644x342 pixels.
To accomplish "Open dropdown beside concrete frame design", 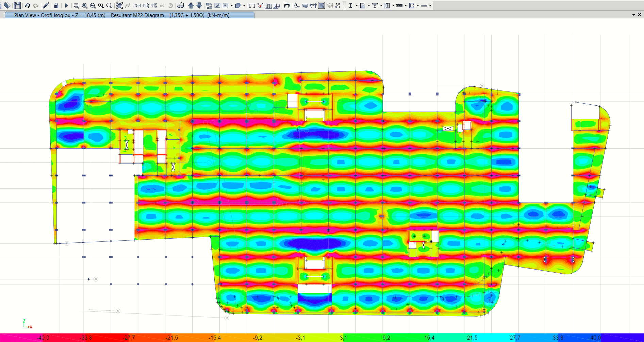I will tap(369, 5).
